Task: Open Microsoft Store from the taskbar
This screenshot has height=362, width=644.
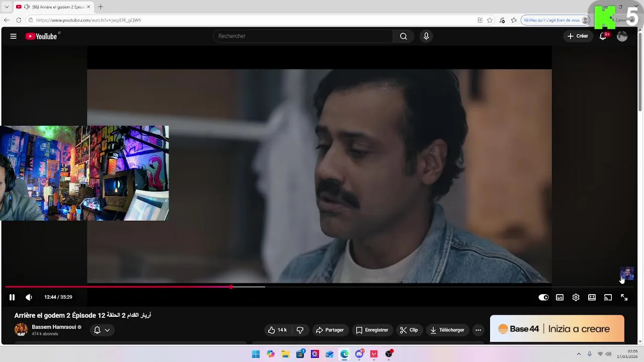Action: (300, 354)
